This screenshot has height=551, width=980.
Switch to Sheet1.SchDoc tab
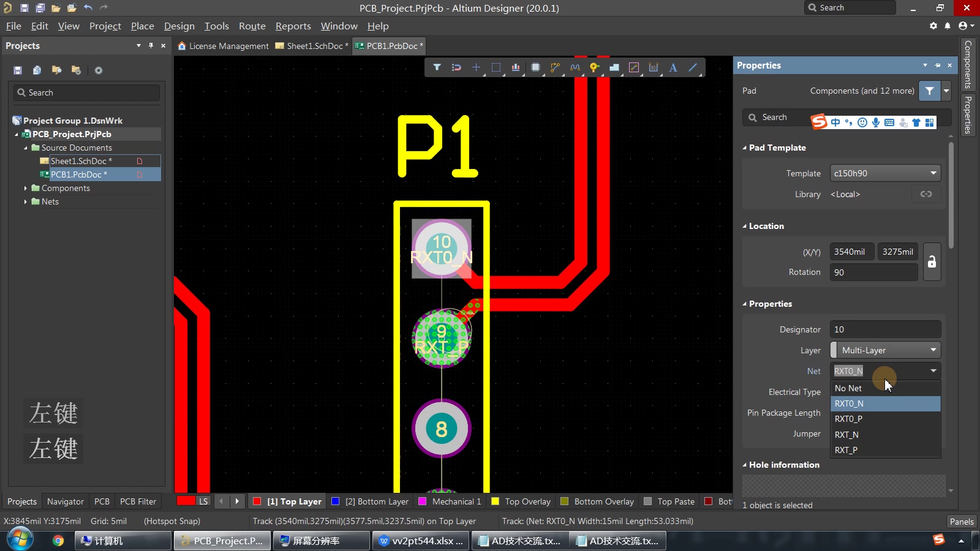pyautogui.click(x=312, y=46)
